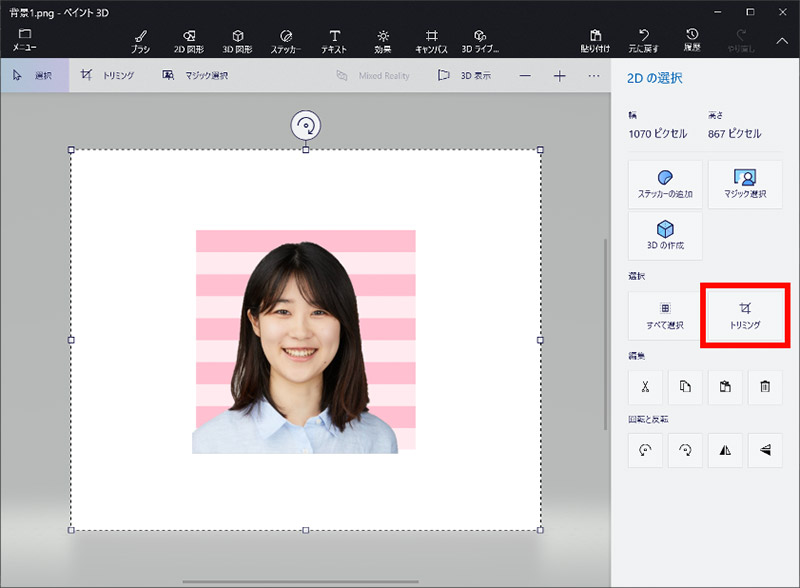Open the 2D 図形 shapes tool
The image size is (800, 588).
189,40
